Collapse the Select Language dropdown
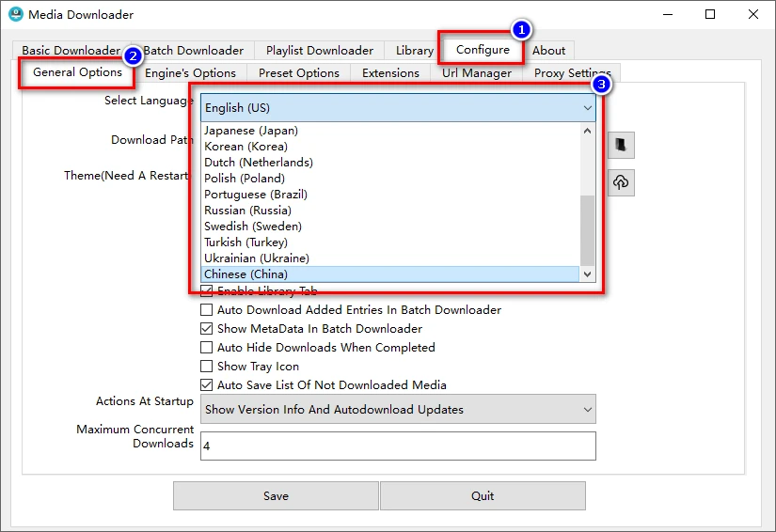Screen dimensions: 776x532 [x=587, y=108]
